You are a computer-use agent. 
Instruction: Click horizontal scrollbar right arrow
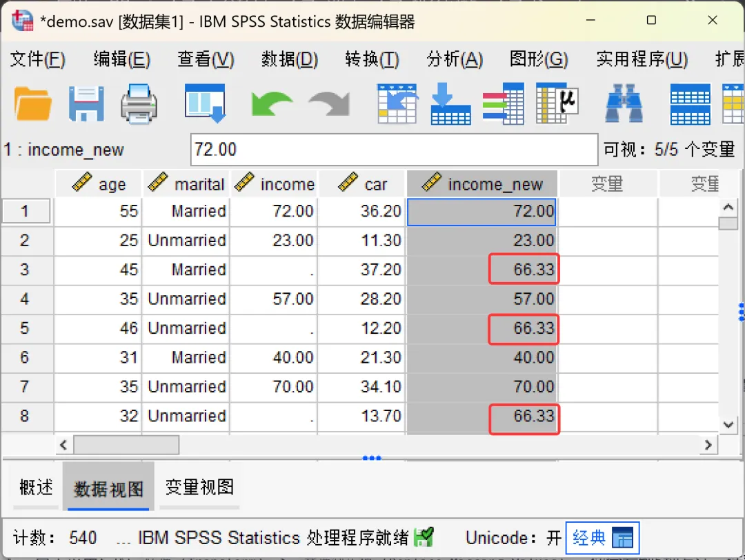[708, 445]
